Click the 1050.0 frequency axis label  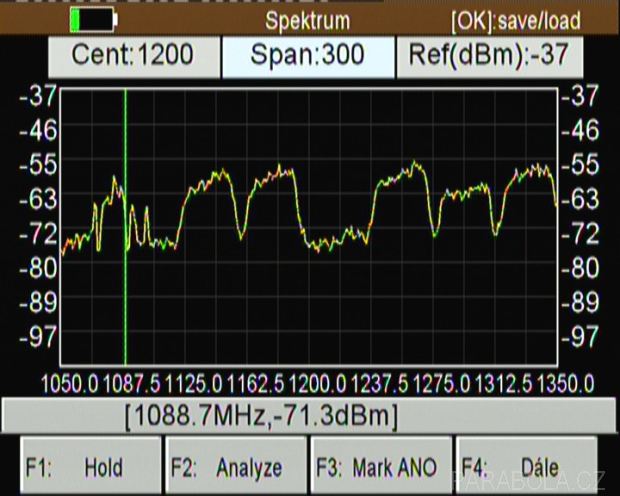(69, 384)
